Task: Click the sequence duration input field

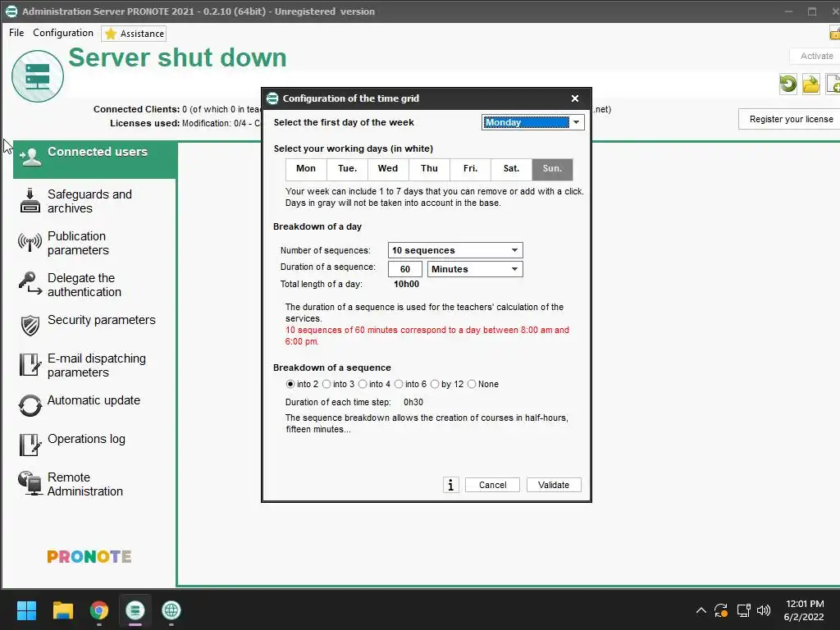Action: coord(405,269)
